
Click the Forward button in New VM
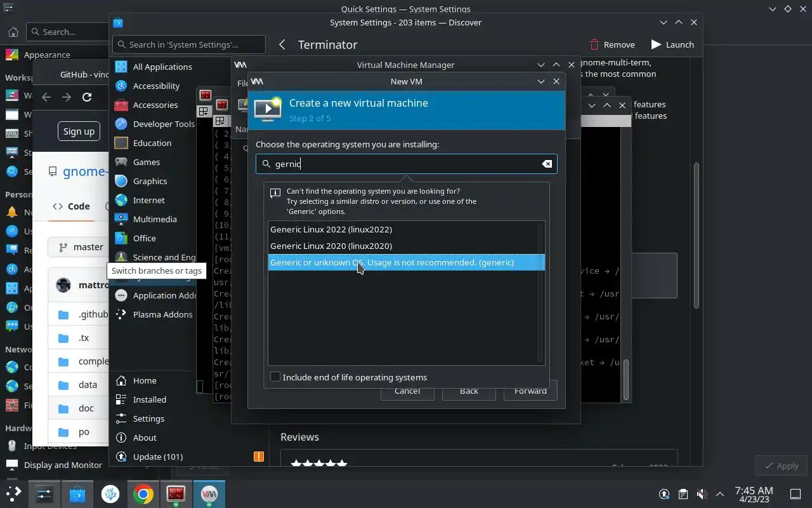[530, 391]
